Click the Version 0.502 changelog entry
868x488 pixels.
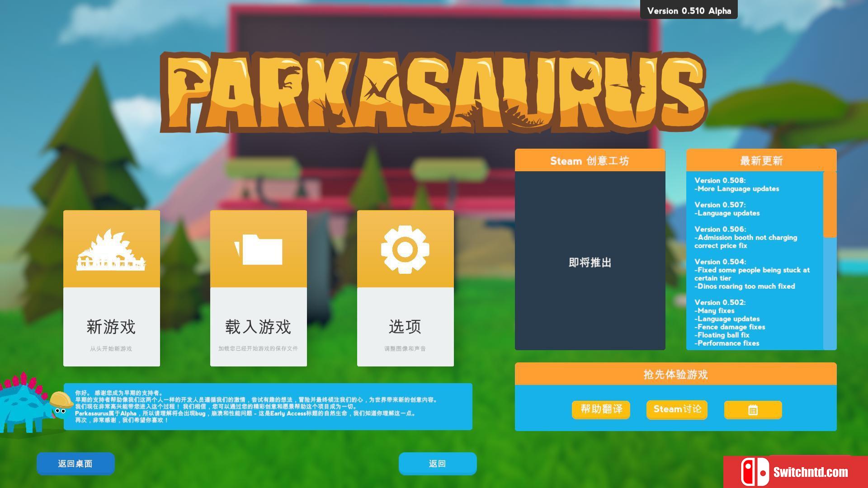pos(730,323)
